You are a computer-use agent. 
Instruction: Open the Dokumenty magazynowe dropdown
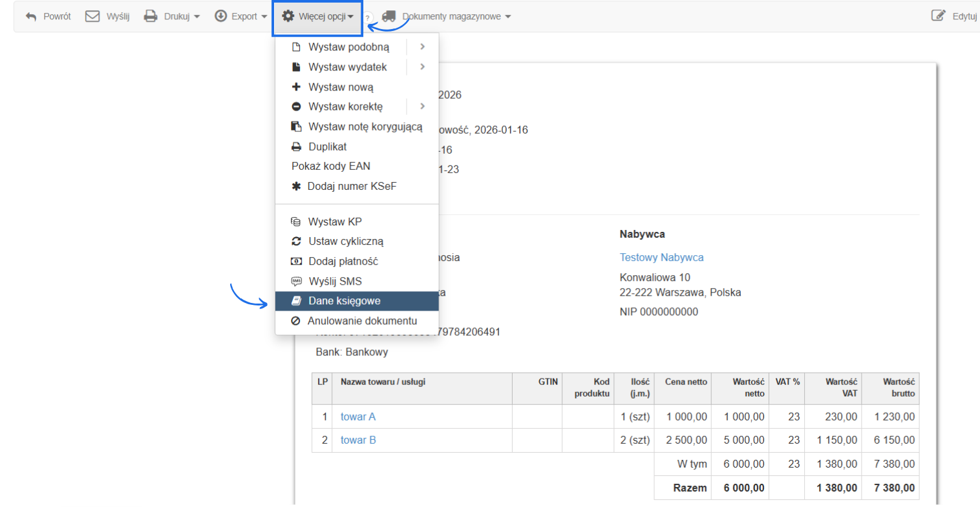pyautogui.click(x=456, y=16)
